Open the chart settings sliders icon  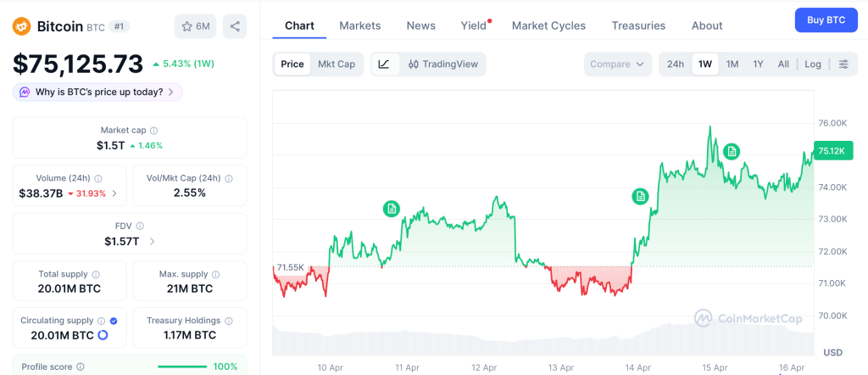pyautogui.click(x=843, y=64)
